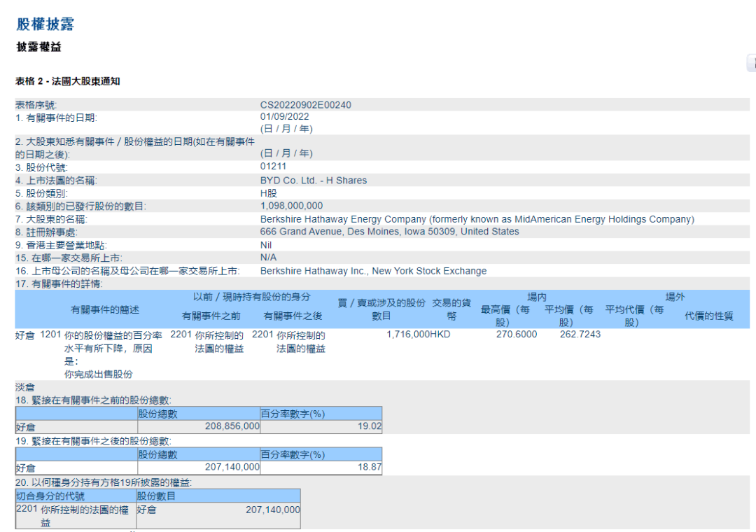
Task: Click BYD Co. Ltd. - H Shares name
Action: pyautogui.click(x=314, y=181)
